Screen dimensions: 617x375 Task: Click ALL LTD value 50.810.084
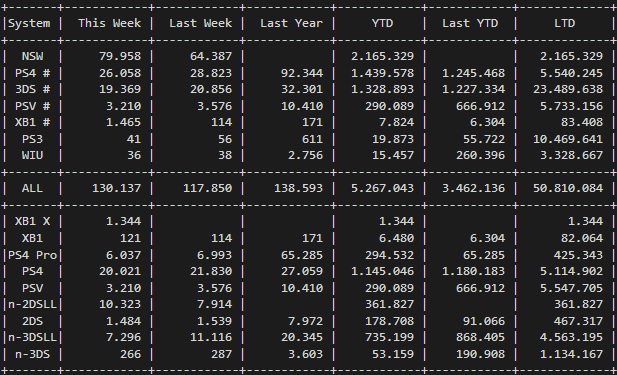pos(568,188)
